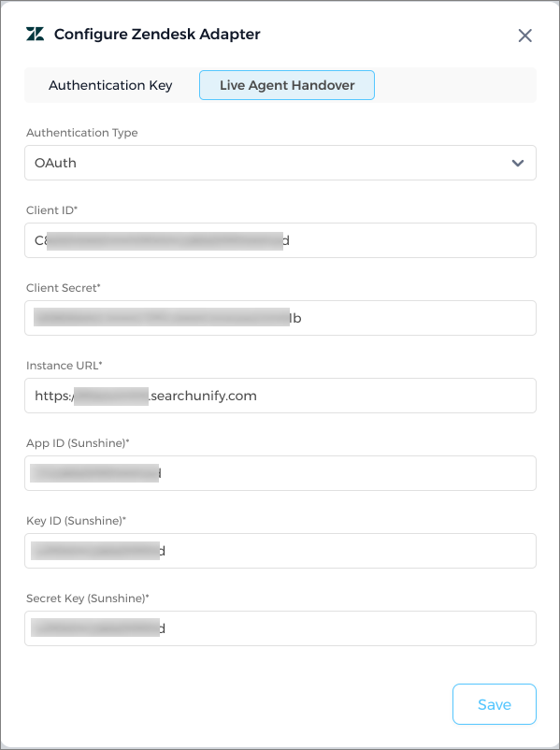Click the App ID (Sunshine) label
Image resolution: width=560 pixels, height=750 pixels.
(78, 443)
